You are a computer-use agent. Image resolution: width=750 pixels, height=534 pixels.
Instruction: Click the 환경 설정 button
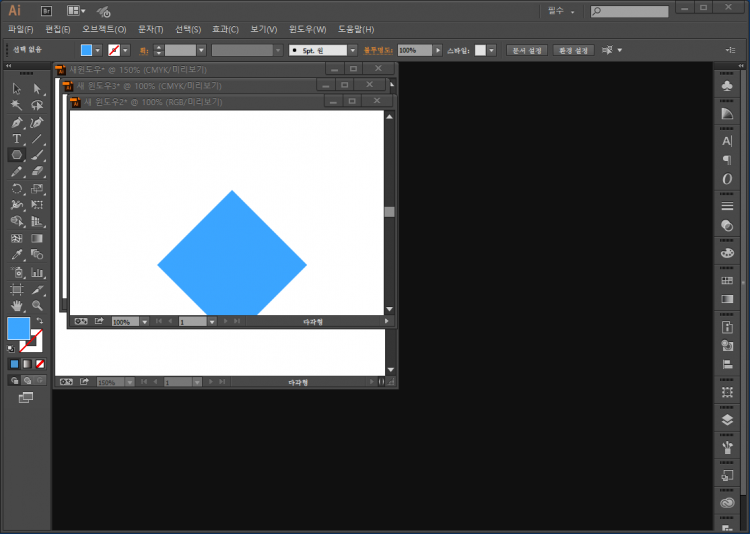point(574,50)
